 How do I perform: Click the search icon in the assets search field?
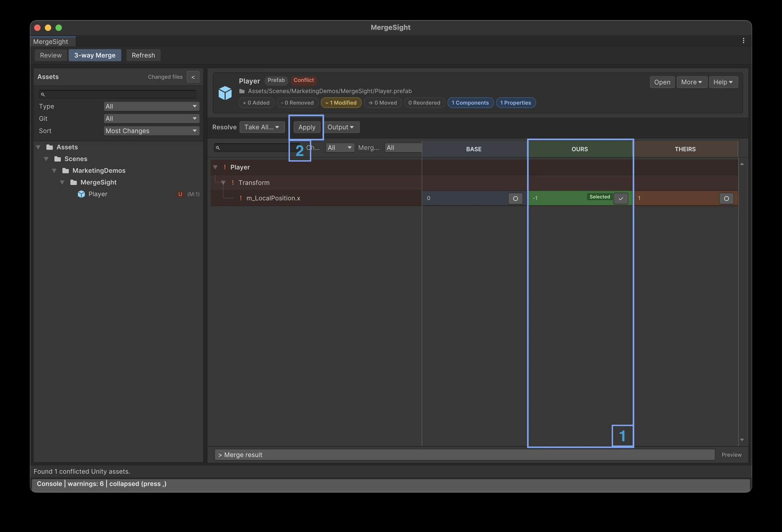[43, 94]
